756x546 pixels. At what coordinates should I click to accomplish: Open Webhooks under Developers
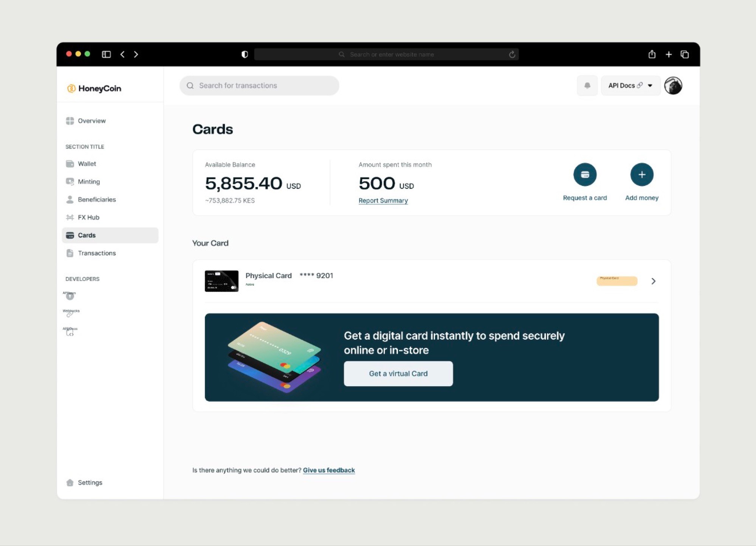point(71,313)
